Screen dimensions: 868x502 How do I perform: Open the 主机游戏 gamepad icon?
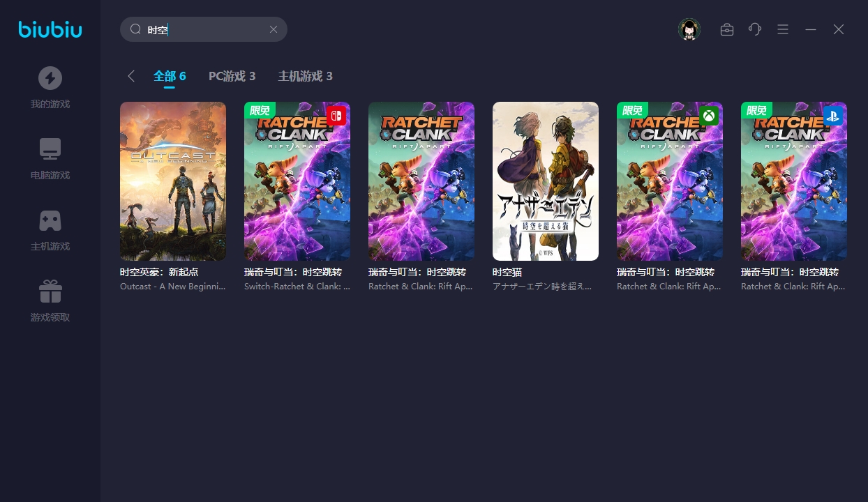coord(50,220)
